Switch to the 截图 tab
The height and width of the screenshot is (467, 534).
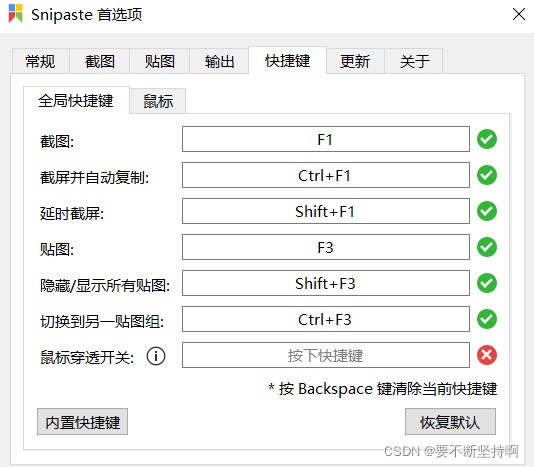click(99, 61)
